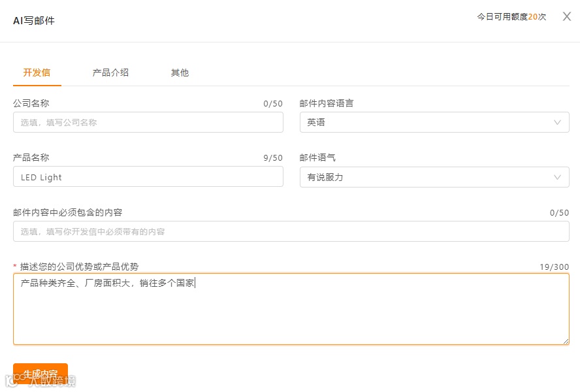Click the 邮件语气 label
580x392 pixels.
click(317, 157)
